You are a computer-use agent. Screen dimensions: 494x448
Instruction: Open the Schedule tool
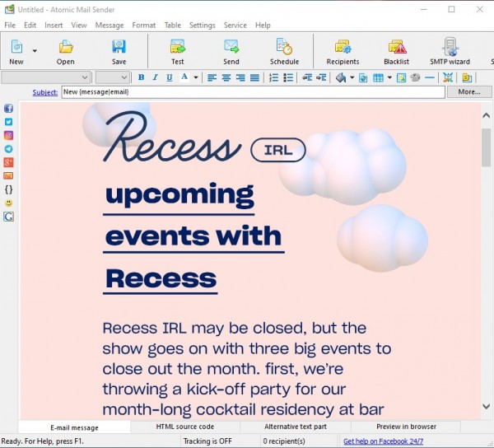tap(284, 47)
